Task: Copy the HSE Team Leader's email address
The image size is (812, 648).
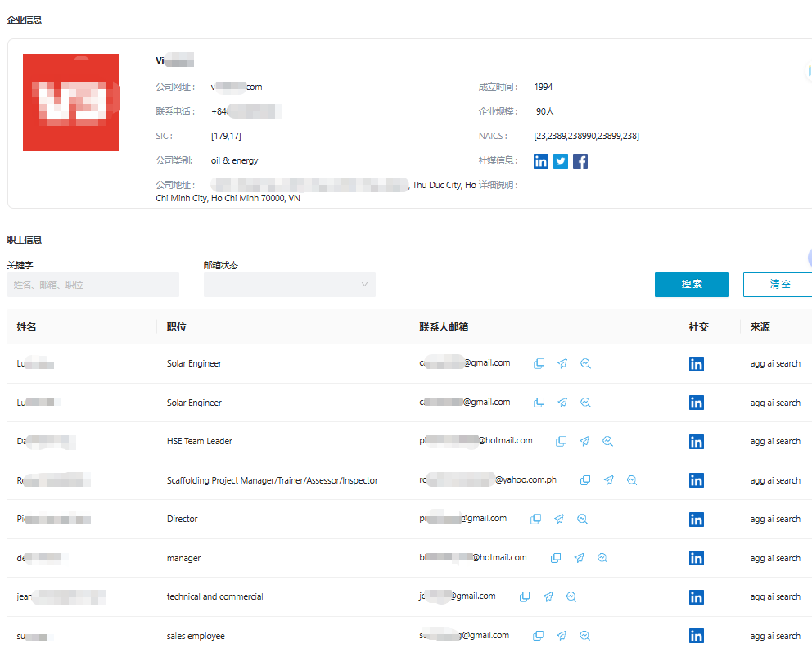Action: pos(561,441)
